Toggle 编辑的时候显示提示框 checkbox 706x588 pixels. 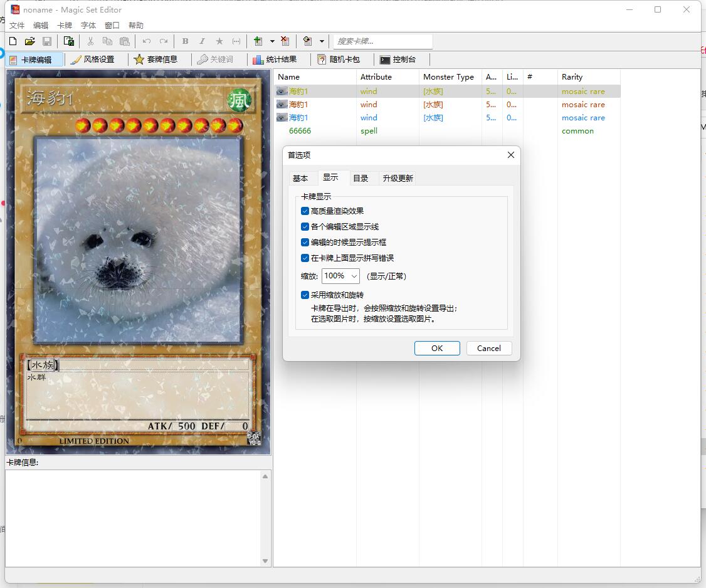point(305,242)
